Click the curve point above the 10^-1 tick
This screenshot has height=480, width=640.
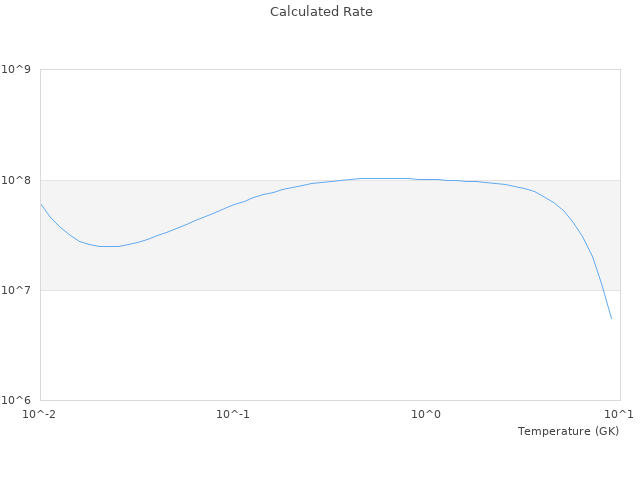point(233,205)
